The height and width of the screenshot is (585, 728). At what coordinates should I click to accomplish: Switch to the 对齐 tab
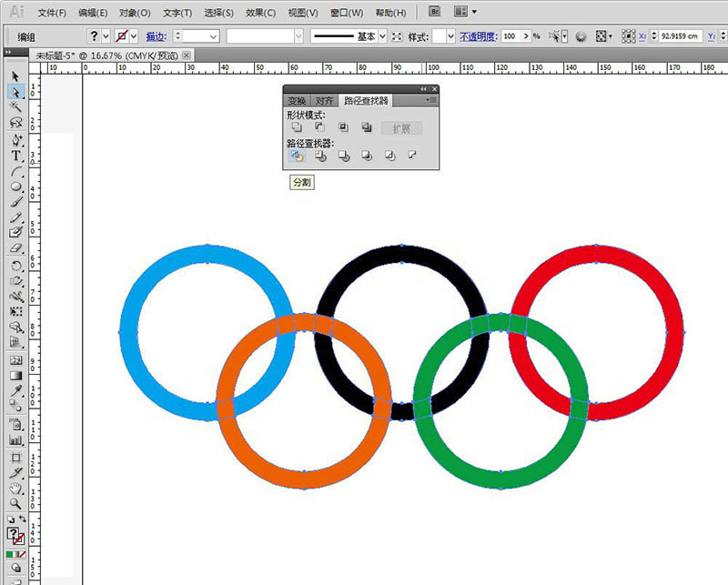click(x=324, y=101)
